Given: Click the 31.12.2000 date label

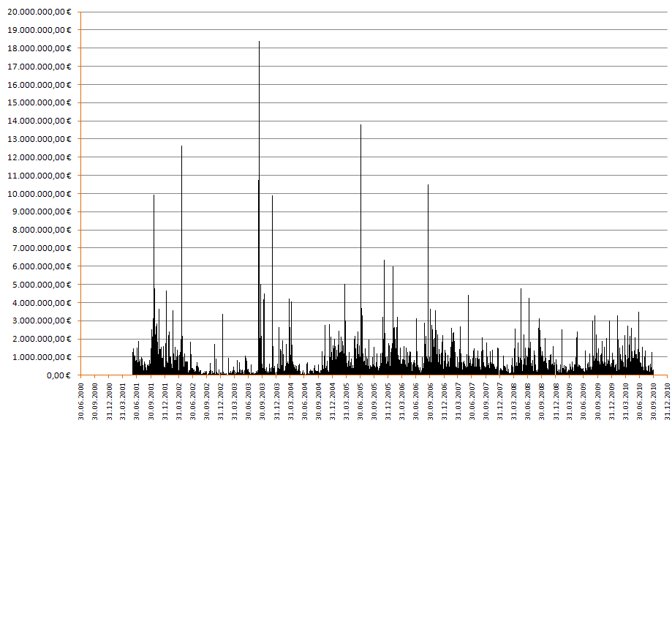Looking at the screenshot, I should pyautogui.click(x=109, y=402).
